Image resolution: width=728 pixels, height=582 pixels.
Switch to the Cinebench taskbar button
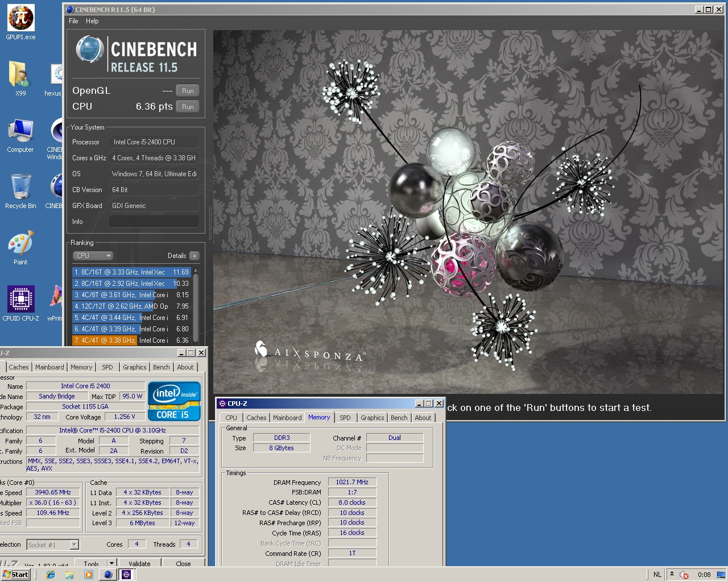pyautogui.click(x=107, y=575)
